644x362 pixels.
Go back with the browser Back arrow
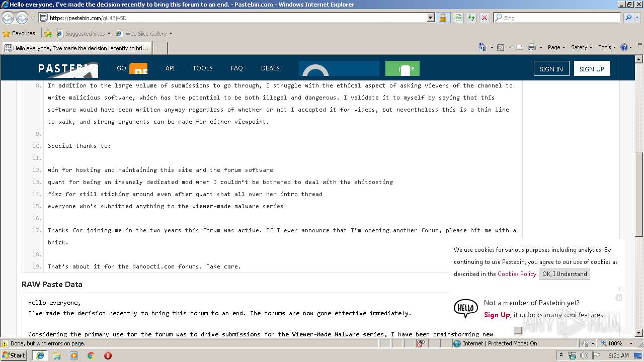coord(8,18)
